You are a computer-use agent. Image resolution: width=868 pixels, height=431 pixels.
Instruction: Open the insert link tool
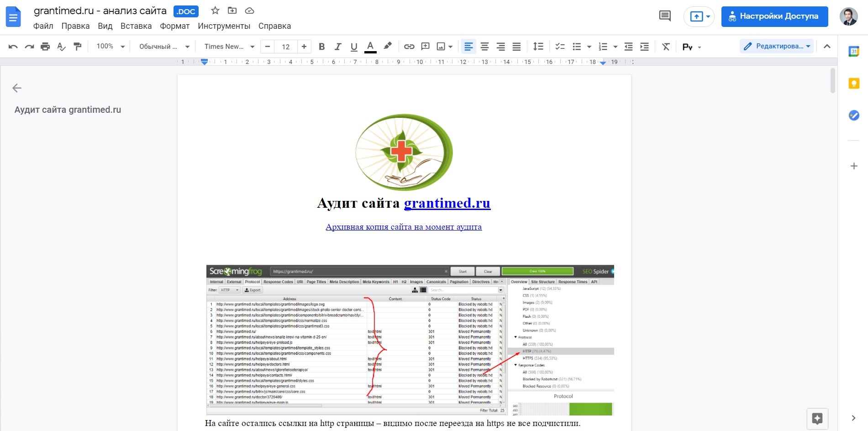pos(409,46)
